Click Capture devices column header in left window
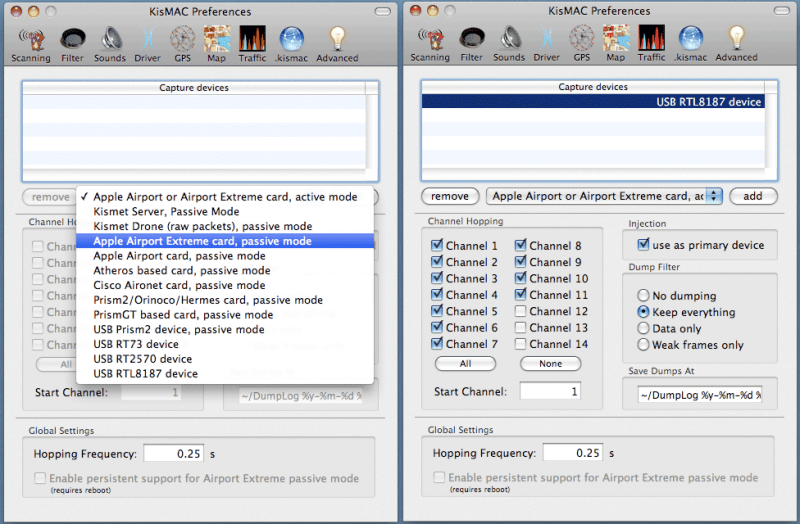The width and height of the screenshot is (800, 524). tap(194, 88)
